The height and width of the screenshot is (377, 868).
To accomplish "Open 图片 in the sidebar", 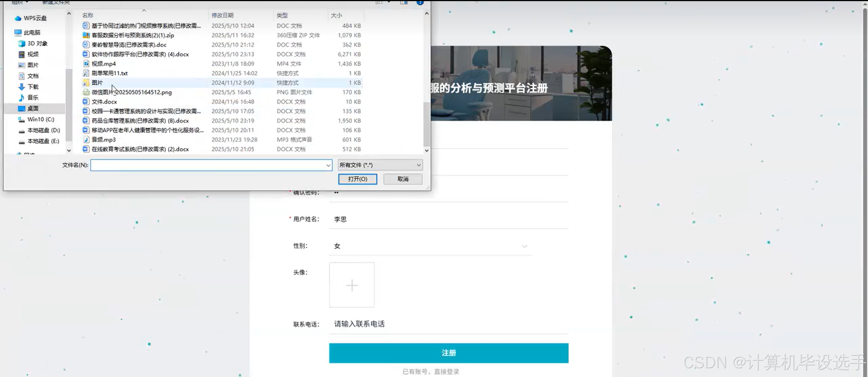I will [29, 65].
